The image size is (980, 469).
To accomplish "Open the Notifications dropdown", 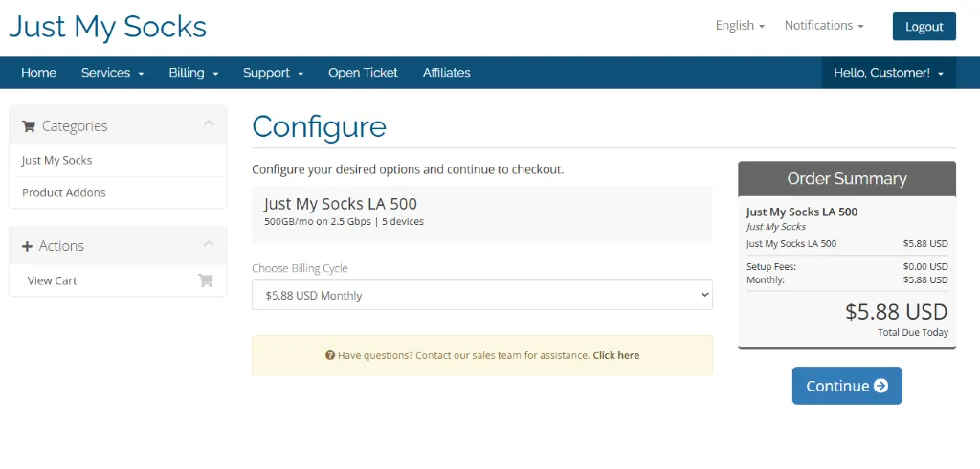I will 824,26.
